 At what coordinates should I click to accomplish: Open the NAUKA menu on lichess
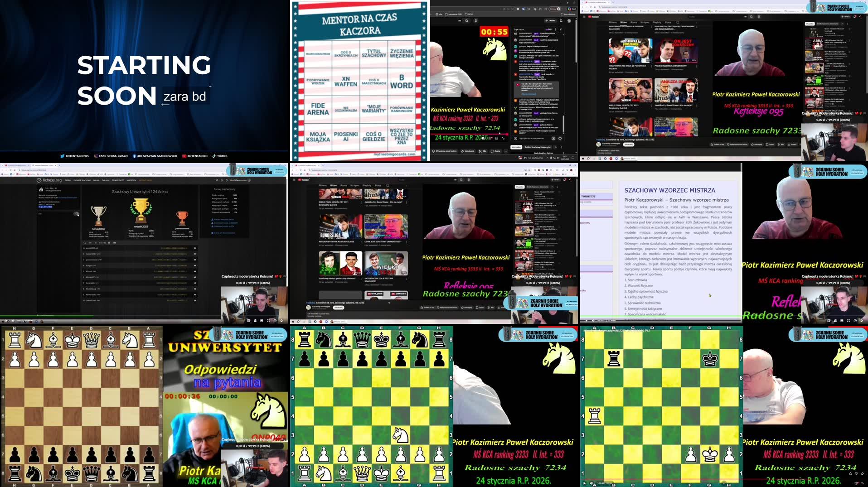coord(96,180)
